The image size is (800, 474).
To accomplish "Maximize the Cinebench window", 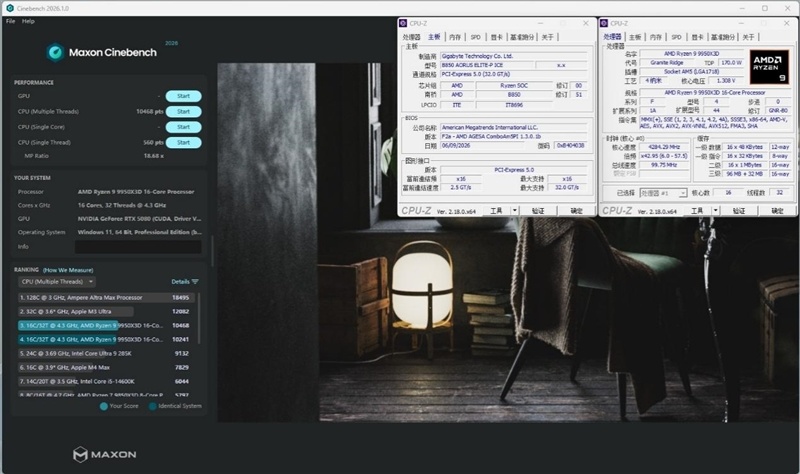I will point(765,8).
